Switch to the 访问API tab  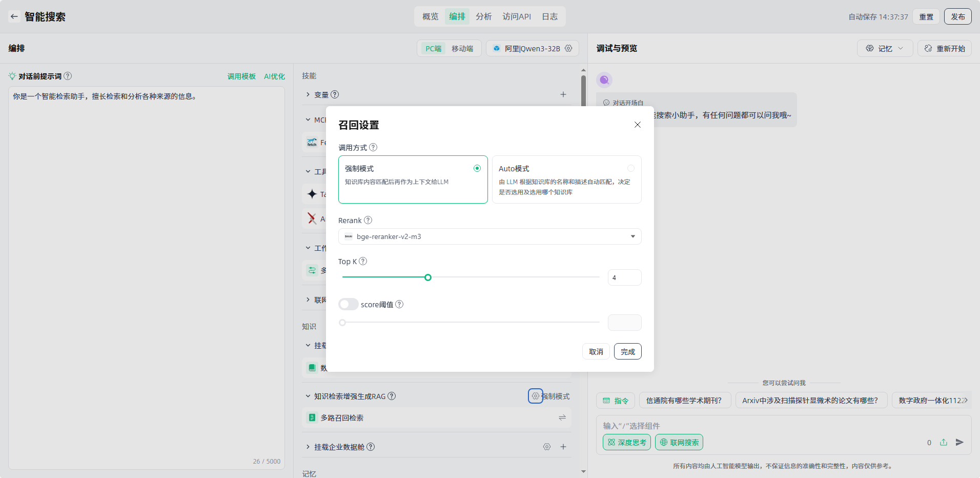517,16
